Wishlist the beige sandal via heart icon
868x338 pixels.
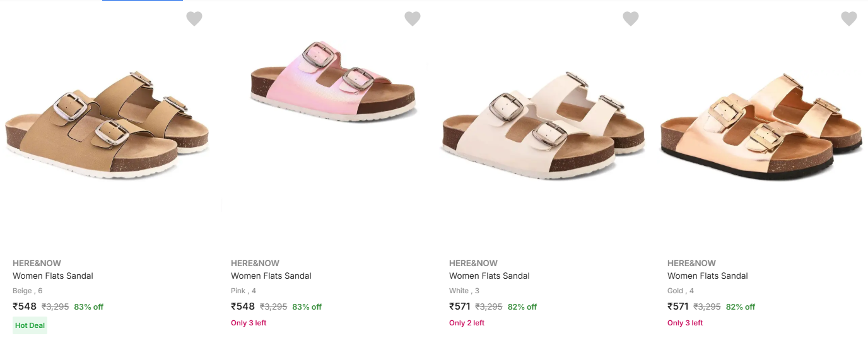(194, 19)
